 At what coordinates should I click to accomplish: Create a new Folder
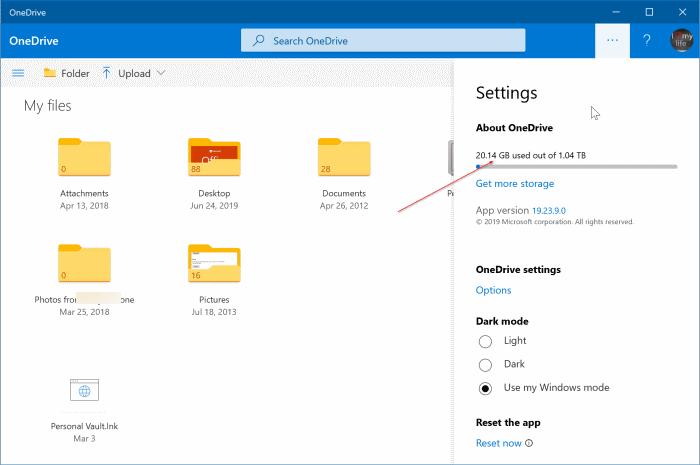point(67,73)
